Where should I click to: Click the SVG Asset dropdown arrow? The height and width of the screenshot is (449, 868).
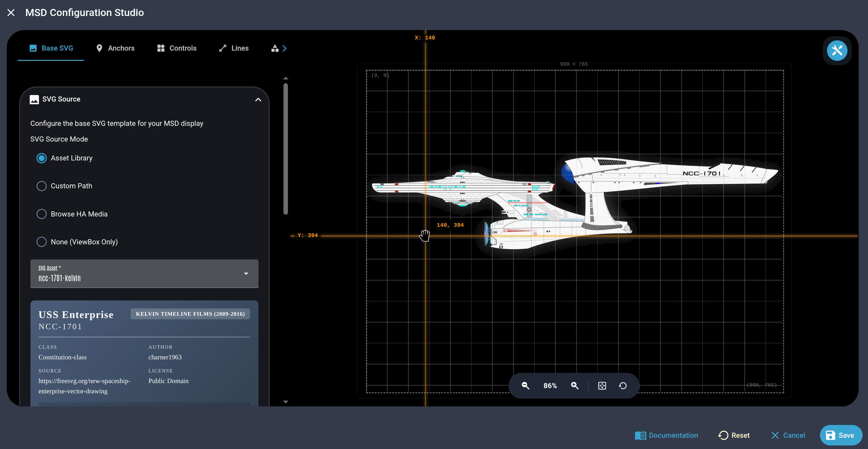[246, 273]
